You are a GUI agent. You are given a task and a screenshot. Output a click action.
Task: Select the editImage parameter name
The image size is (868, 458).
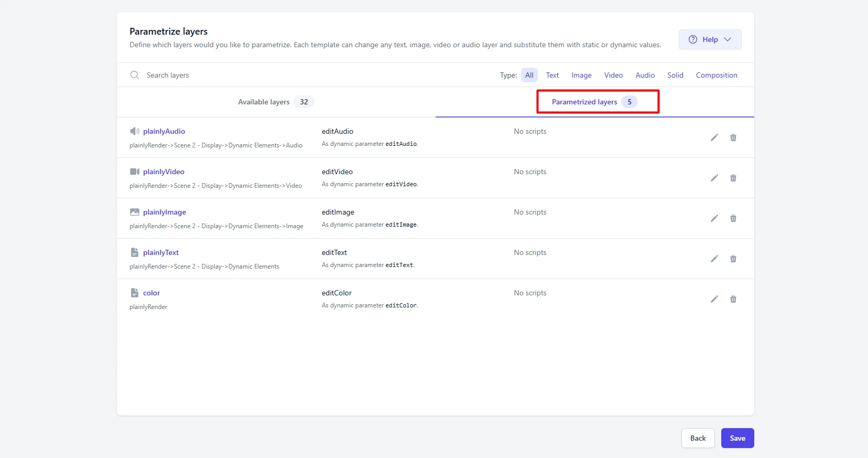click(x=338, y=212)
